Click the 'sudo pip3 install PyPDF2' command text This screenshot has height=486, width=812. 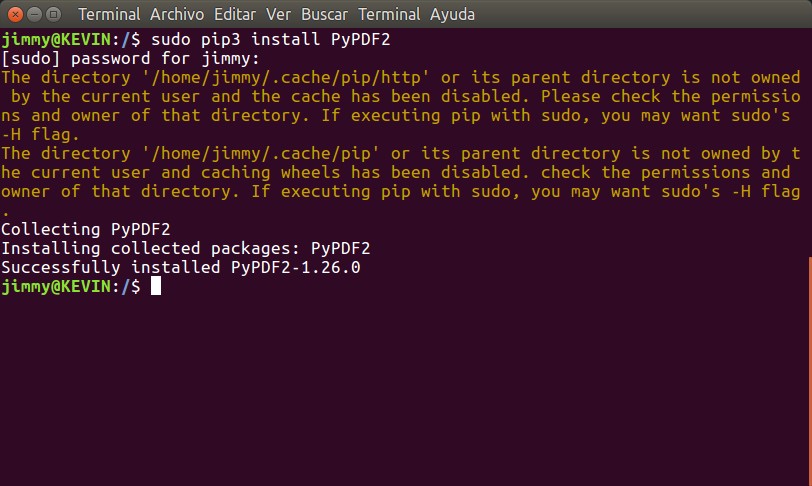coord(250,40)
